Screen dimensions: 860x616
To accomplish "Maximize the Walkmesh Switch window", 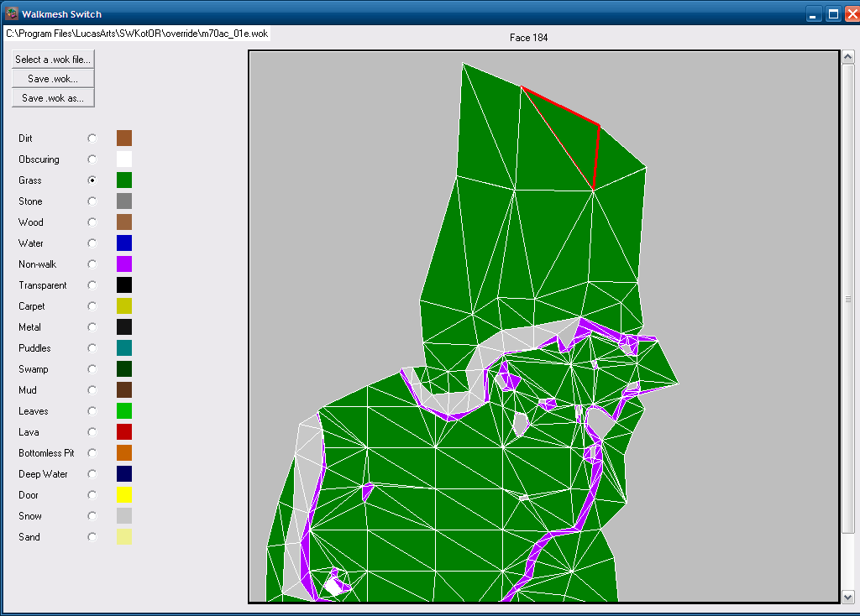I will (x=833, y=14).
